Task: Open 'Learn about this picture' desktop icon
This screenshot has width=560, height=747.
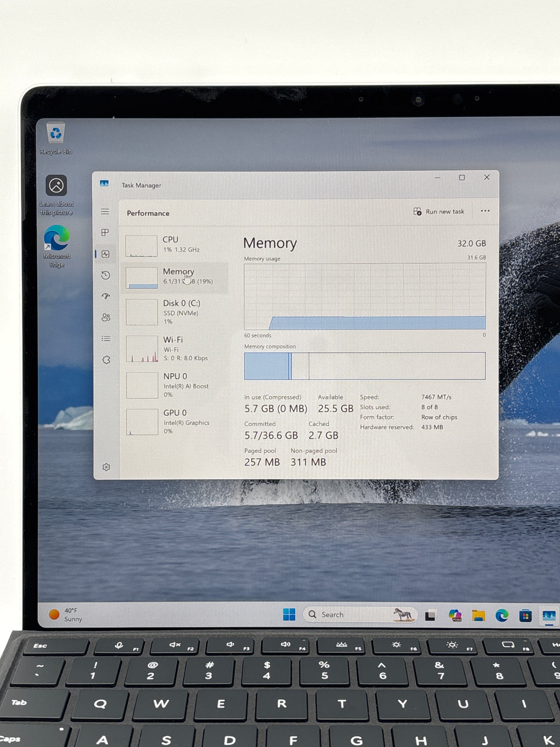Action: click(56, 195)
